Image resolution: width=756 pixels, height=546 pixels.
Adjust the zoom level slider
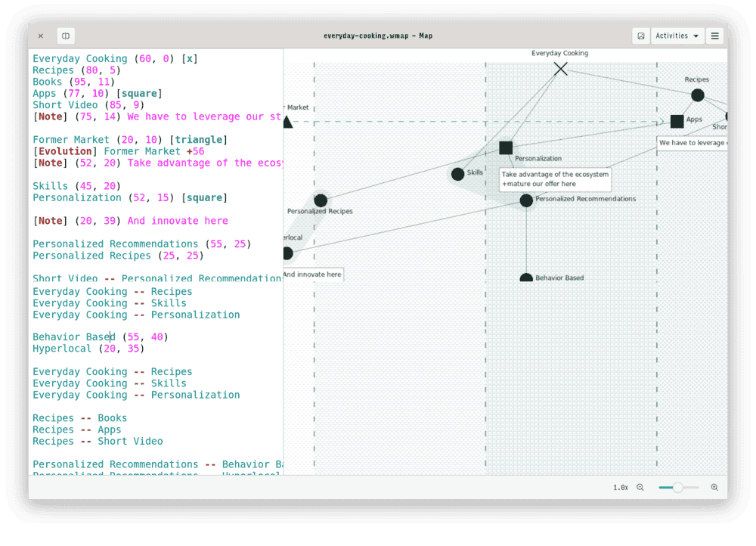tap(678, 488)
